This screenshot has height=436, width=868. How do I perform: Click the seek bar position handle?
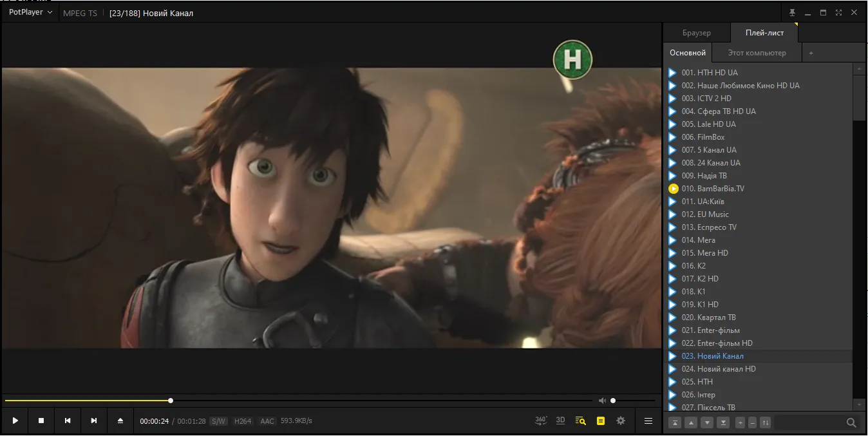point(171,401)
